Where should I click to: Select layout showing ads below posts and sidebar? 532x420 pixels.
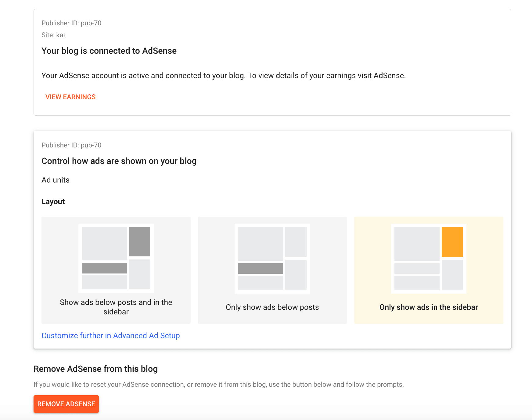(116, 270)
